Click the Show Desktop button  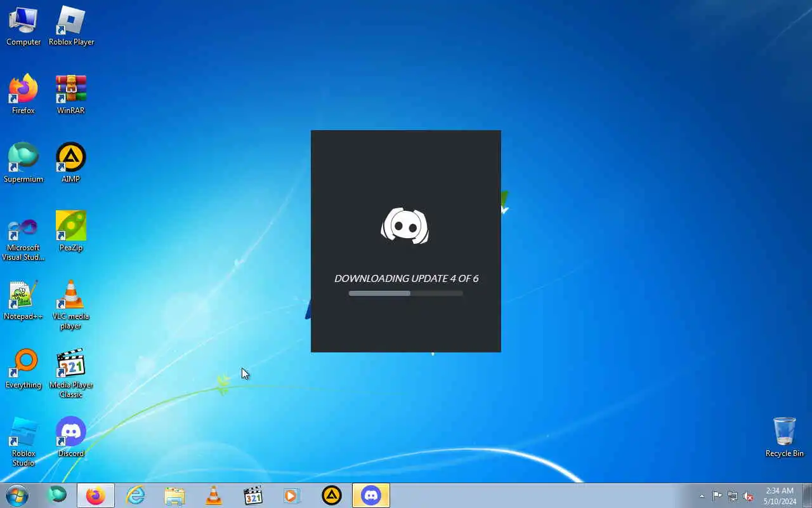(x=807, y=495)
